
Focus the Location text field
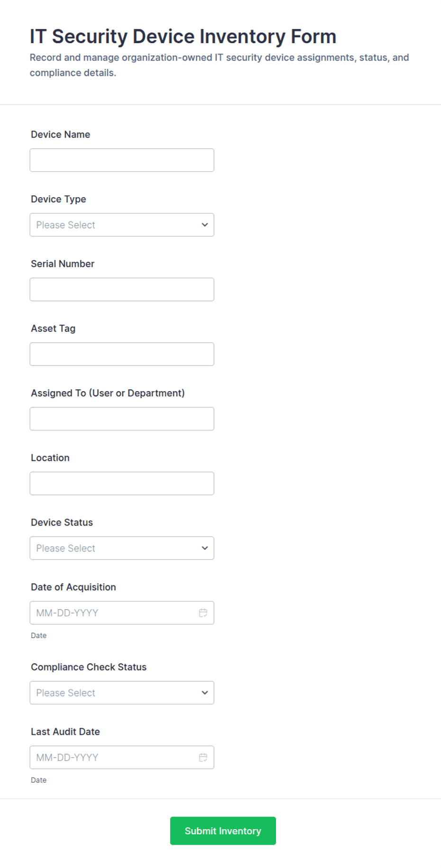122,484
